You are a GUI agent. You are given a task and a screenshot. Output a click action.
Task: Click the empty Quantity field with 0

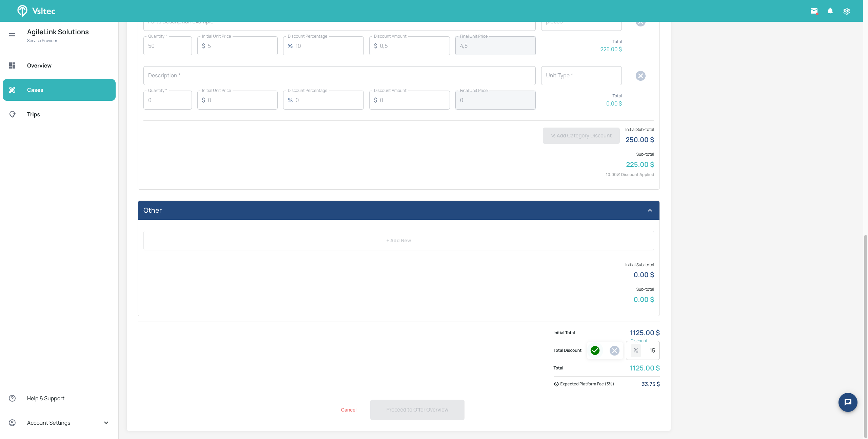click(x=167, y=100)
